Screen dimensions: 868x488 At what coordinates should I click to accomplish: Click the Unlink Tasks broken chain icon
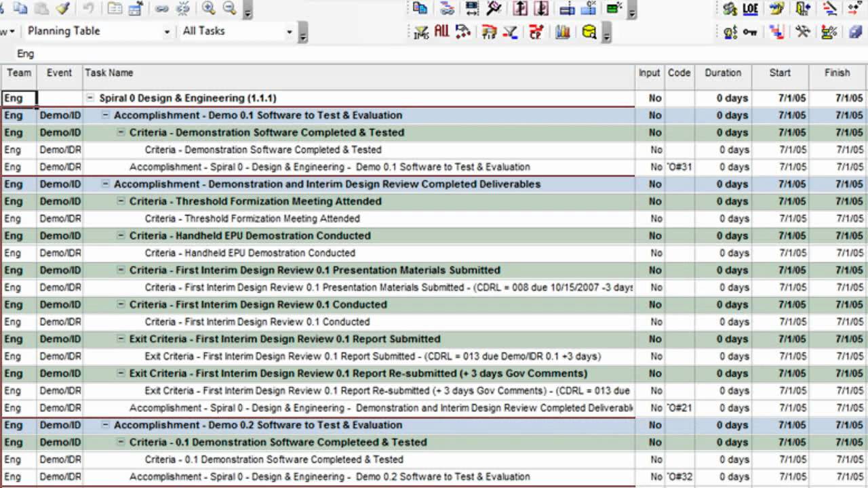point(183,8)
